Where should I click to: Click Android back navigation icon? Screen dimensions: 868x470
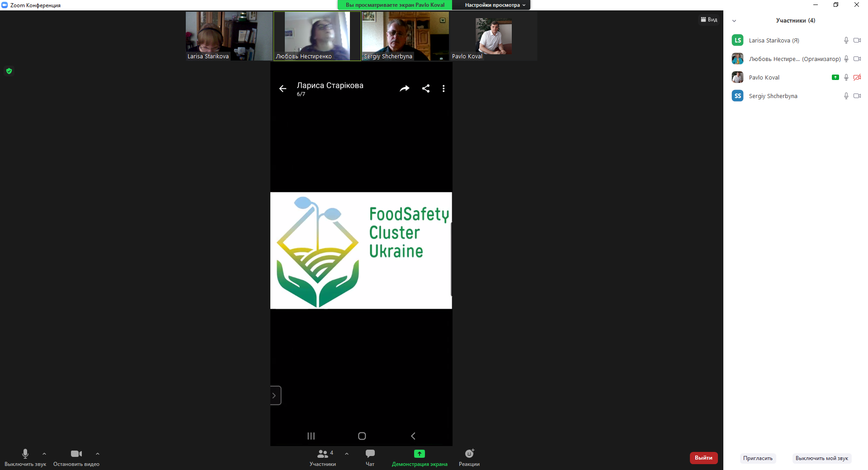pos(413,436)
